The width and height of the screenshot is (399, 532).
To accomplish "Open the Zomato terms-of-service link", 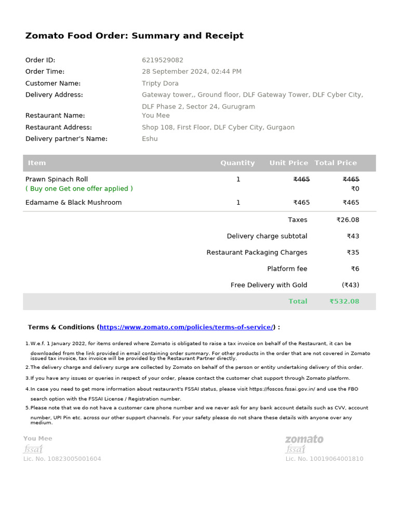I will (187, 327).
